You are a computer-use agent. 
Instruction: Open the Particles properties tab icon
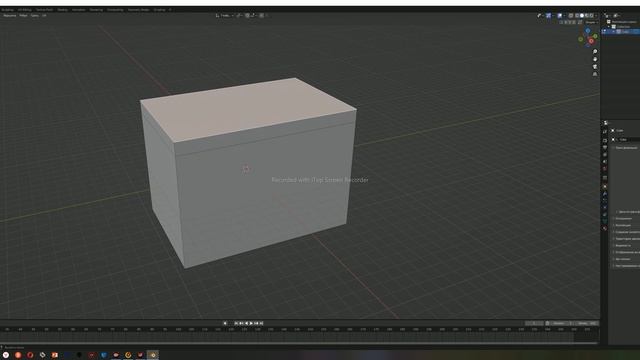click(605, 200)
